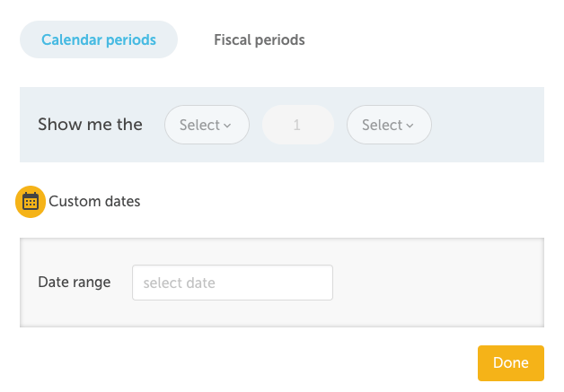Focus the Date range text box
Image resolution: width=564 pixels, height=392 pixels.
tap(232, 283)
